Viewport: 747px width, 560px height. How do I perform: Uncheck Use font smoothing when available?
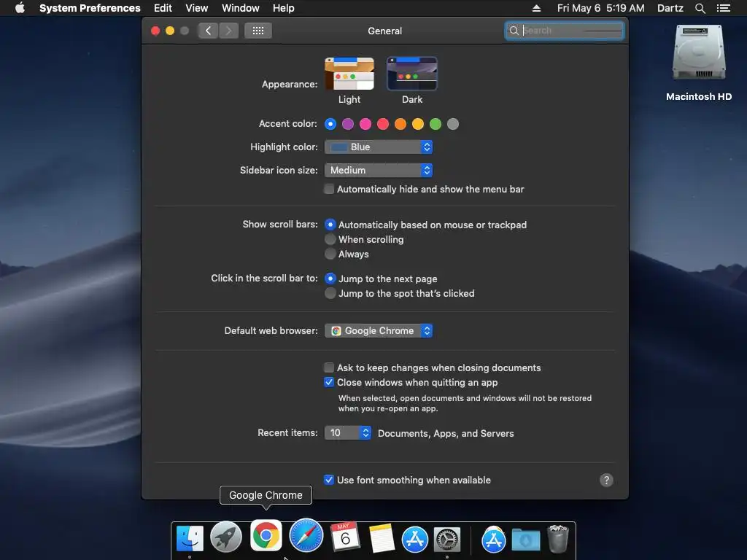click(329, 480)
